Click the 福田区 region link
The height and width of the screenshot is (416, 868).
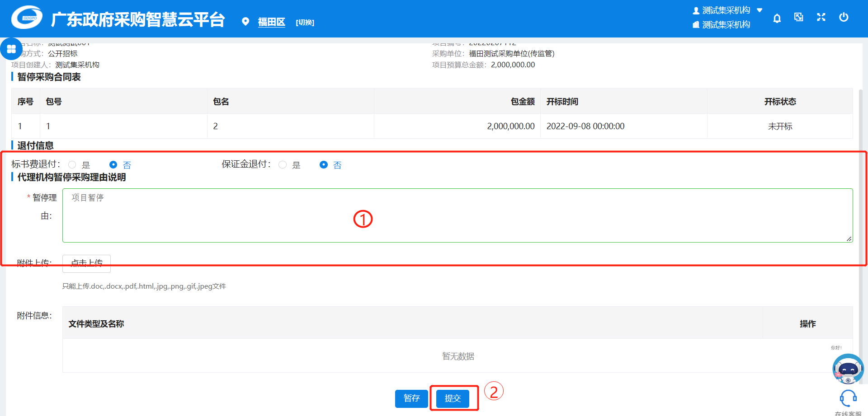pos(271,22)
